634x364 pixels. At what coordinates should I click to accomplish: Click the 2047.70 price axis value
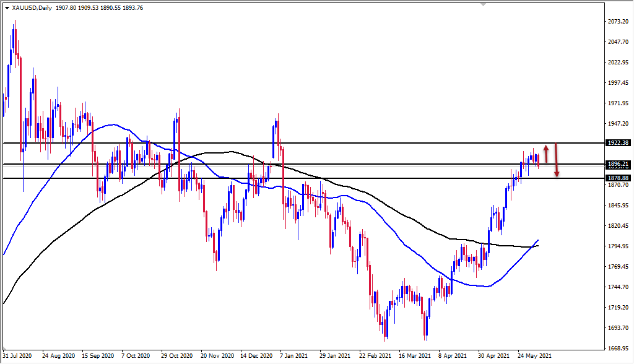click(619, 41)
